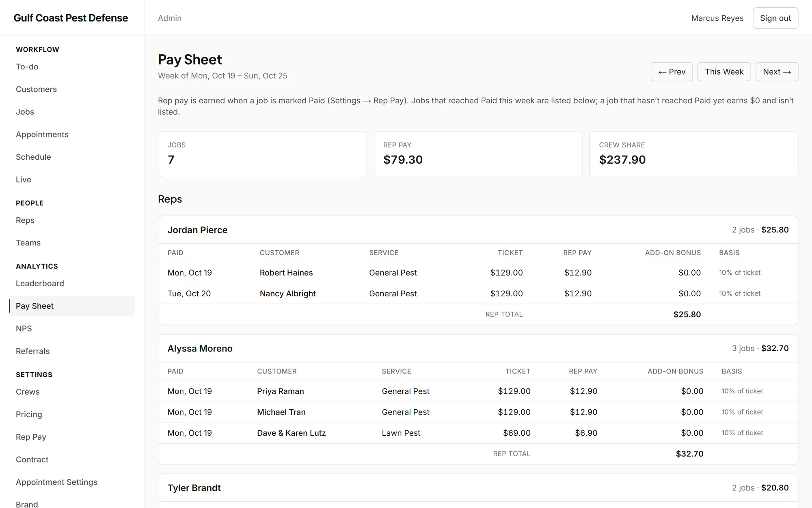The image size is (812, 508).
Task: Open Referrals in the sidebar
Action: click(x=32, y=351)
